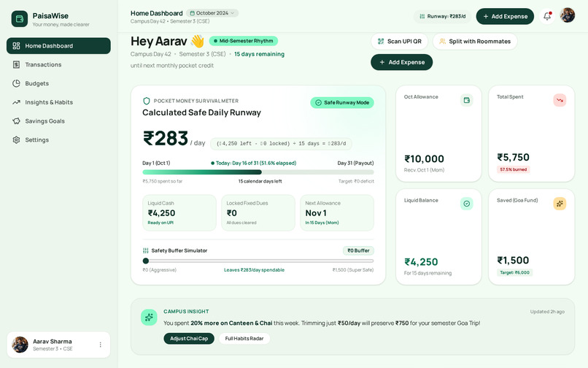Click the Saved (Goa Fund) ₹1,500 card
Screen dimensions: 588x368
click(531, 237)
